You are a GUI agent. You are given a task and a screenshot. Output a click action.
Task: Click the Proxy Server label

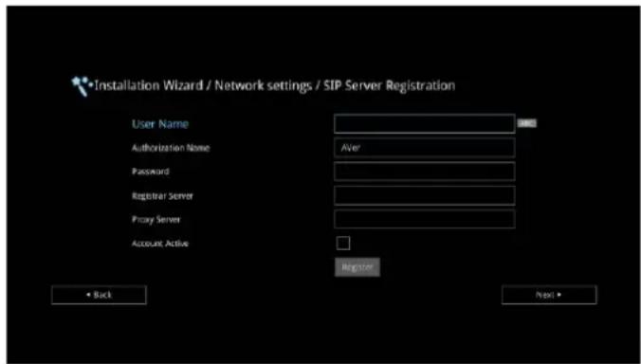pyautogui.click(x=156, y=220)
